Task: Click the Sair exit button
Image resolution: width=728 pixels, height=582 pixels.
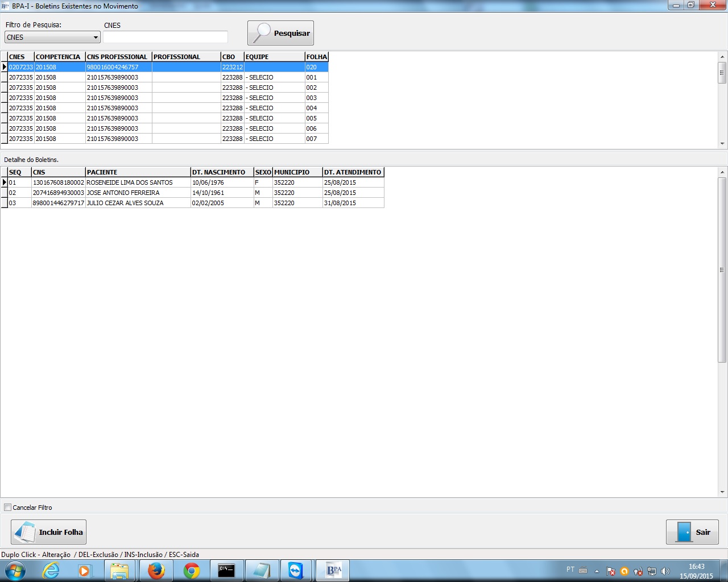Action: (x=692, y=532)
